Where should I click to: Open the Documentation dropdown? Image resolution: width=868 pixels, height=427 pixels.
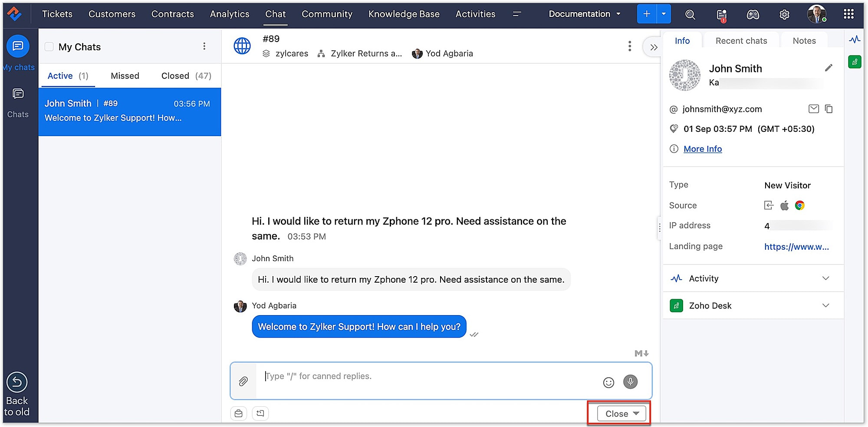[584, 14]
